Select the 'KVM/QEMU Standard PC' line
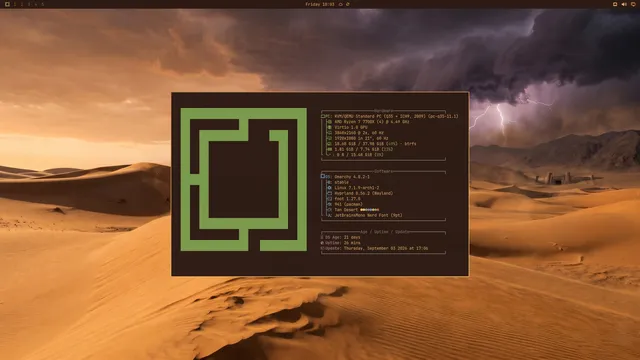The image size is (640, 360). click(x=396, y=116)
